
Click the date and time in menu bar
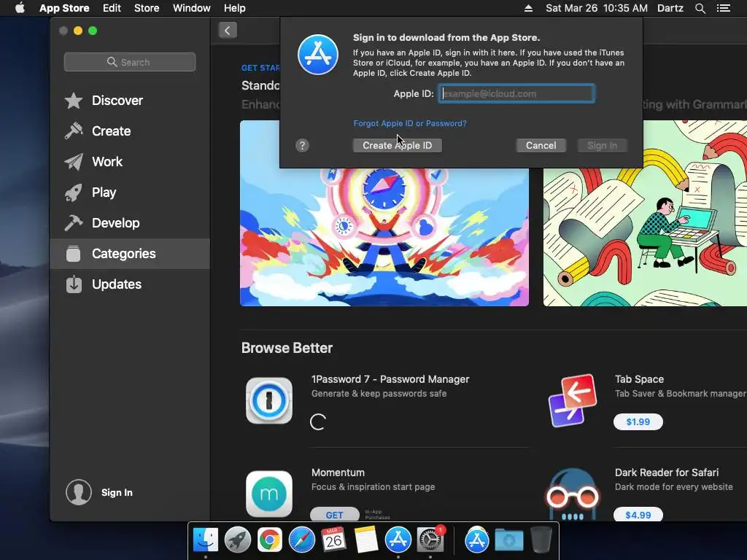[x=597, y=8]
